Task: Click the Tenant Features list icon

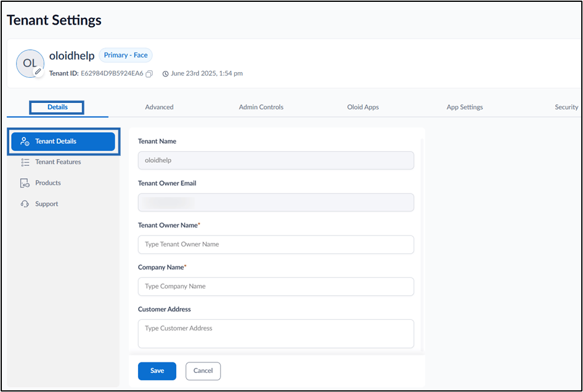Action: 25,161
